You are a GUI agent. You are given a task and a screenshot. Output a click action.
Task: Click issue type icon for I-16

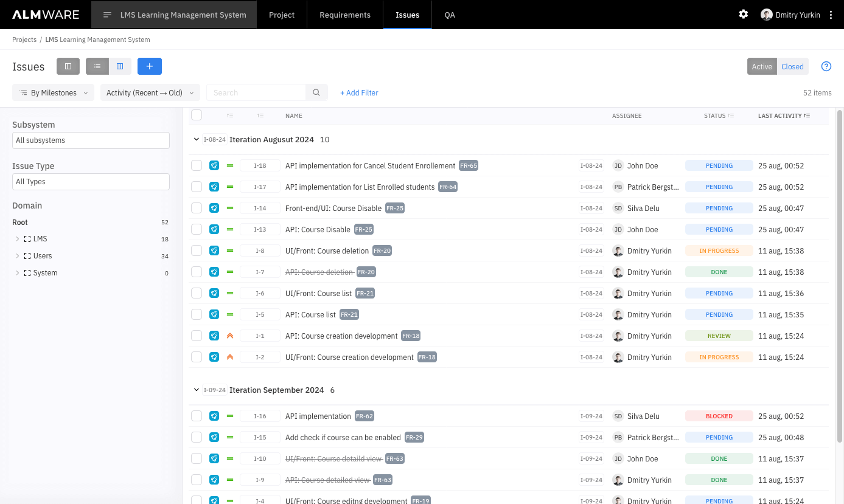pyautogui.click(x=214, y=416)
